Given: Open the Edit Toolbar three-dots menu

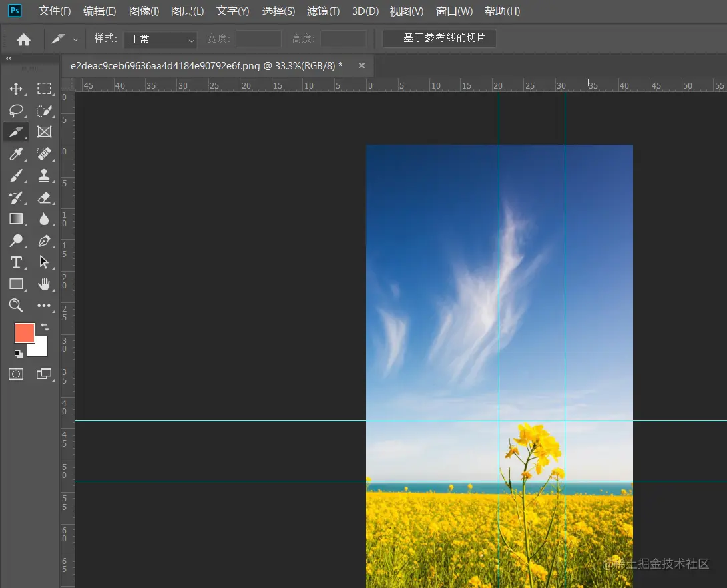Looking at the screenshot, I should coord(44,306).
